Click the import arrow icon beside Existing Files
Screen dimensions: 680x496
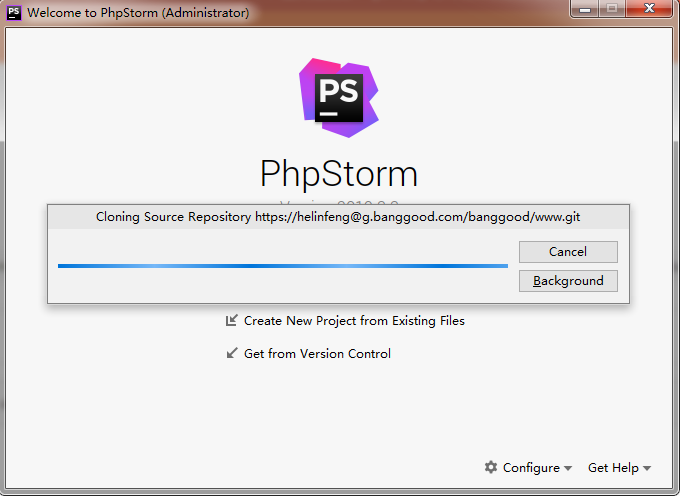coord(232,320)
